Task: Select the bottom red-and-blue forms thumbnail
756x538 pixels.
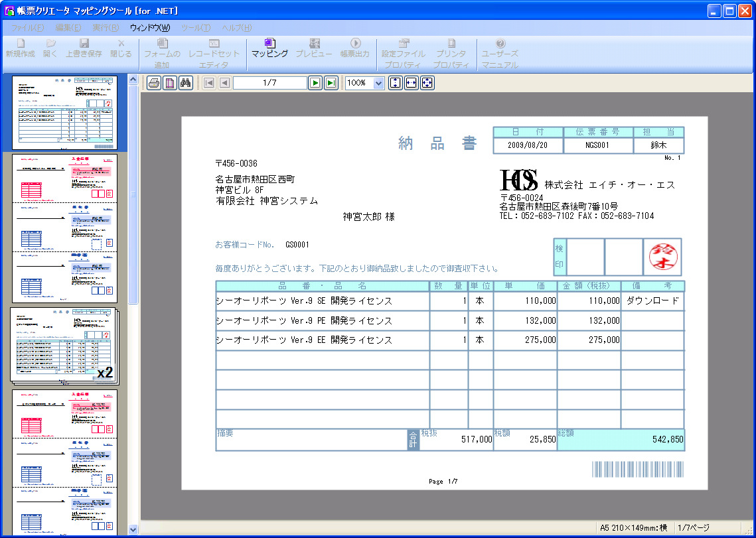Action: 64,462
